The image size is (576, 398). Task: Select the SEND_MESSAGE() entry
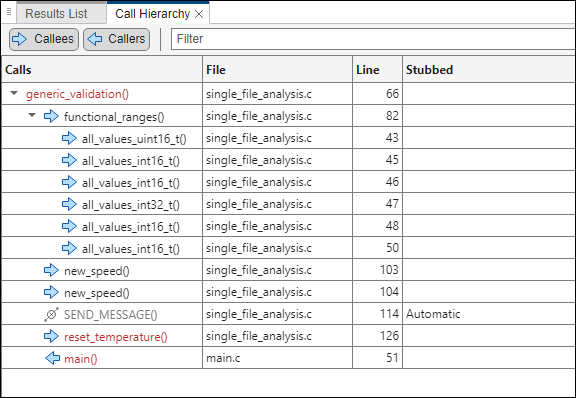coord(111,315)
